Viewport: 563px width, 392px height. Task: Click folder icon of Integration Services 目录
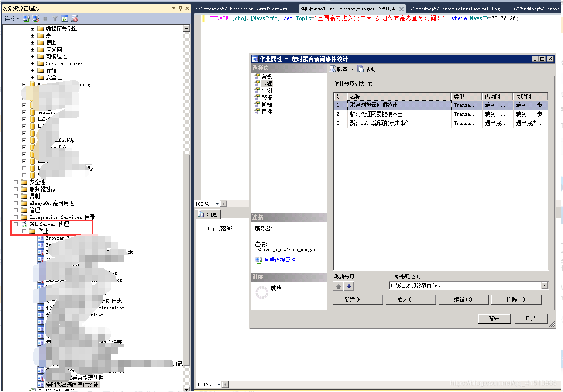24,217
